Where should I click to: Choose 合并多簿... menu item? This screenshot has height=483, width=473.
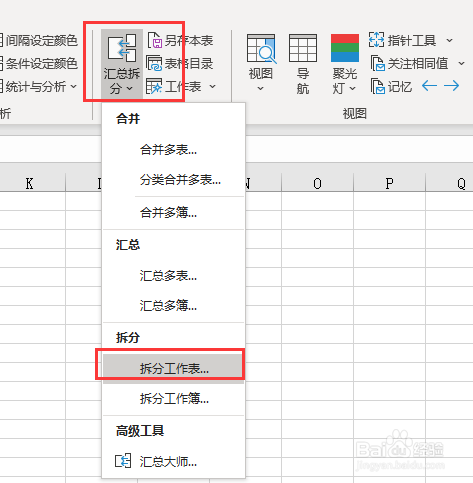pos(173,212)
